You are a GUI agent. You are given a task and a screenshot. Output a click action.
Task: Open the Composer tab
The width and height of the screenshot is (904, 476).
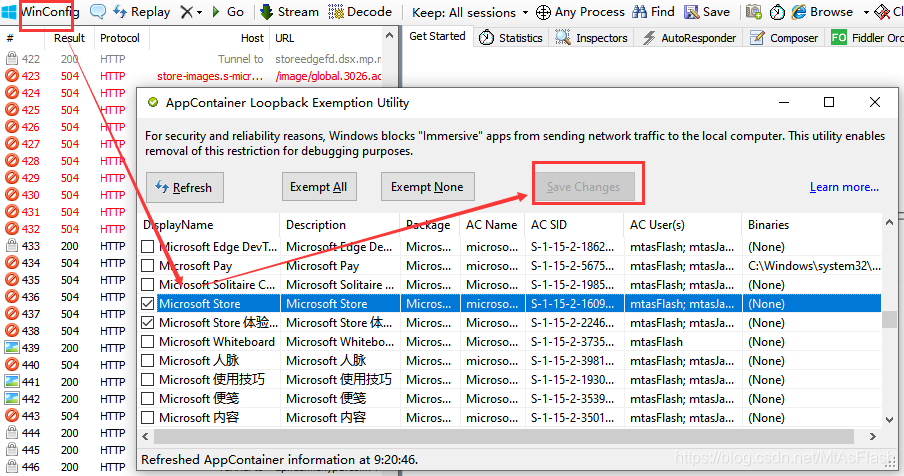(x=784, y=37)
